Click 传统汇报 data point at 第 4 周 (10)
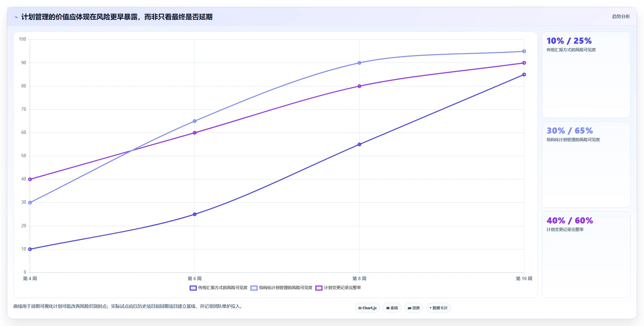Image resolution: width=644 pixels, height=326 pixels. click(30, 249)
